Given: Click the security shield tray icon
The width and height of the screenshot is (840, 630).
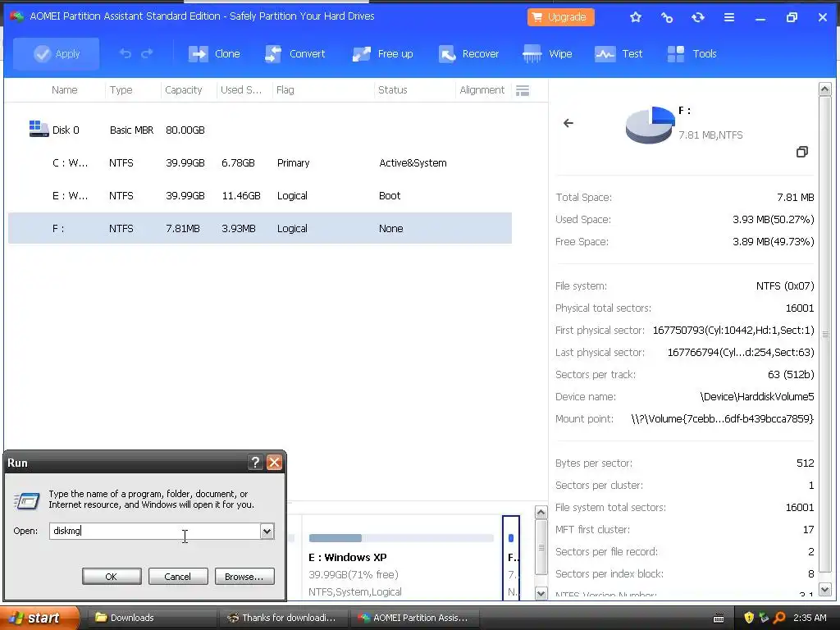Looking at the screenshot, I should click(749, 618).
